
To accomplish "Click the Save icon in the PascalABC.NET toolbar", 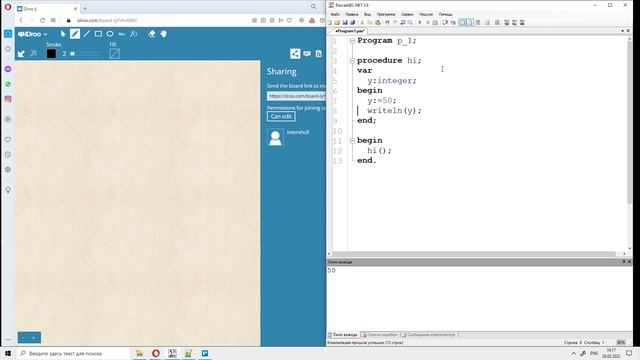I will tap(345, 22).
